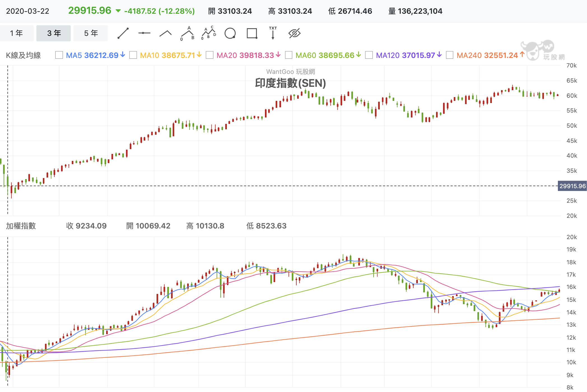The height and width of the screenshot is (392, 587).
Task: Click the 29915.96 price label on axis
Action: pos(572,186)
